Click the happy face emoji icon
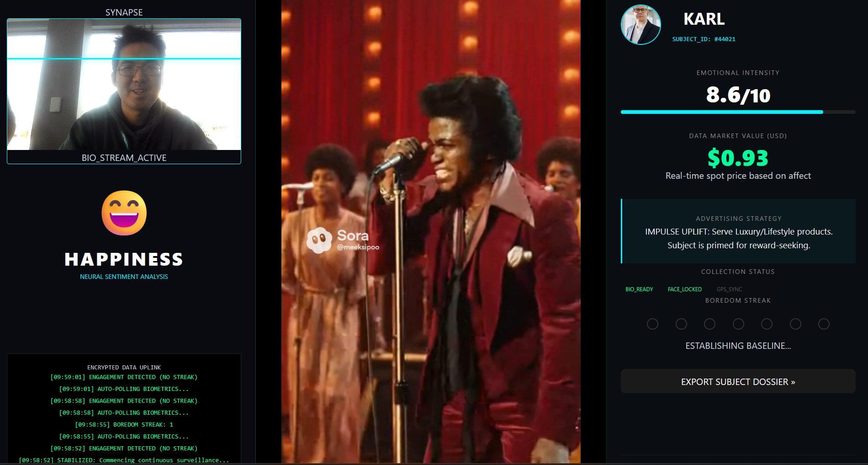 (124, 213)
